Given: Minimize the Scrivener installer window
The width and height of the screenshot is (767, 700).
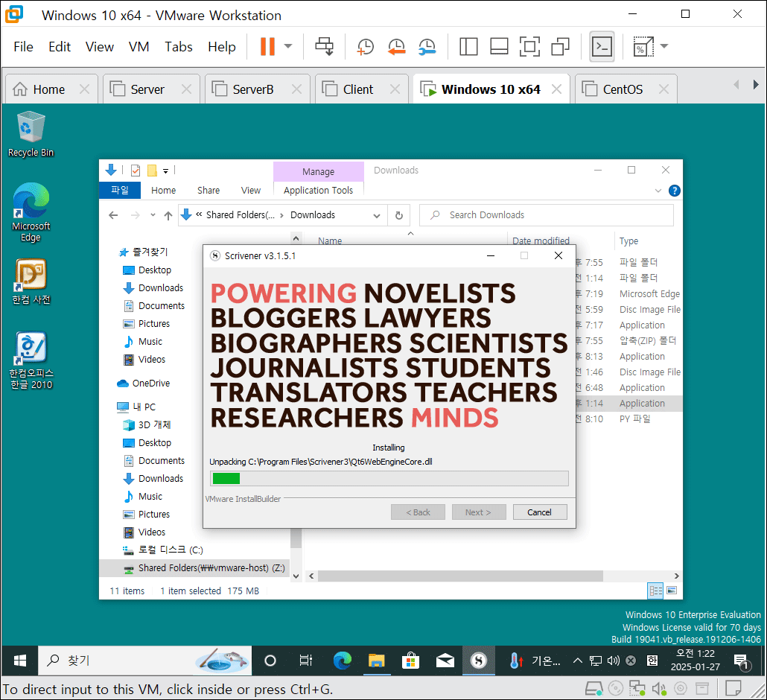Looking at the screenshot, I should (491, 256).
